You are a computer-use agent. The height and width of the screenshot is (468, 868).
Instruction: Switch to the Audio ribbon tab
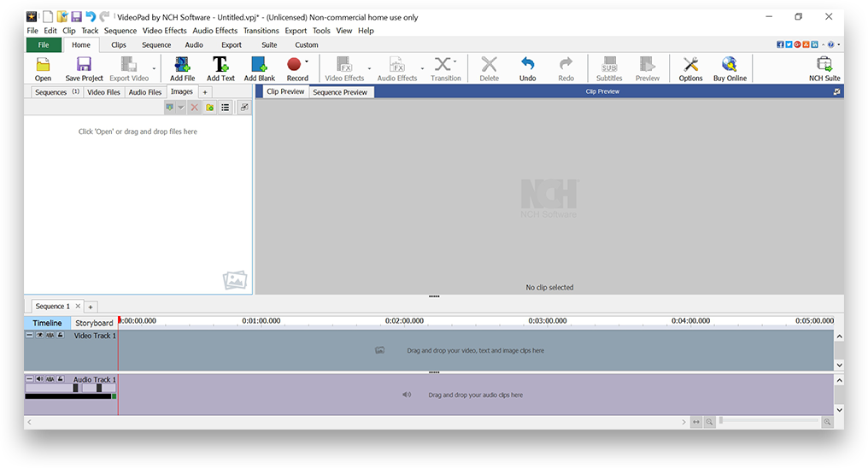tap(194, 44)
